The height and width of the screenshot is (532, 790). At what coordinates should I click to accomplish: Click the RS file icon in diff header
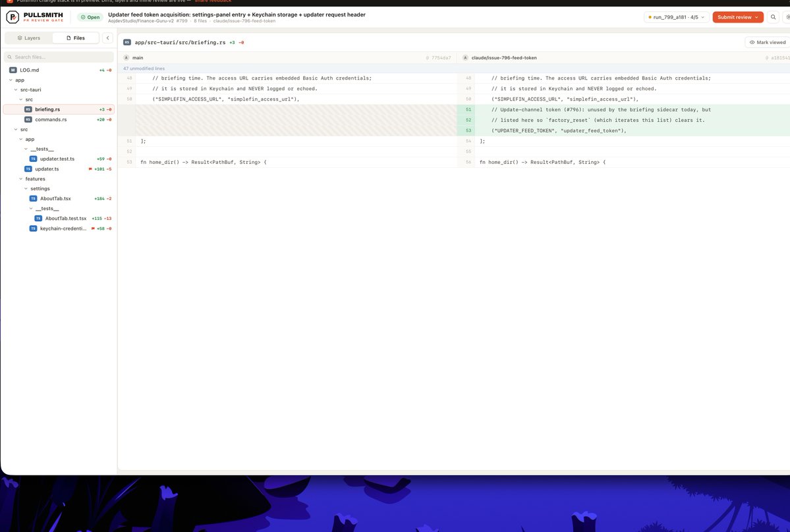127,42
